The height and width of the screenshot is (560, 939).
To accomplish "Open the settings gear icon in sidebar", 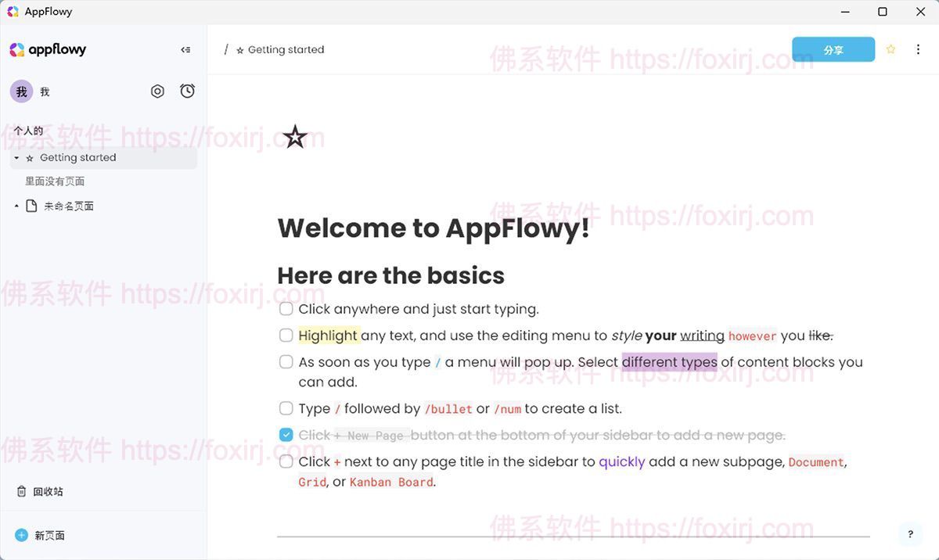I will coord(157,91).
